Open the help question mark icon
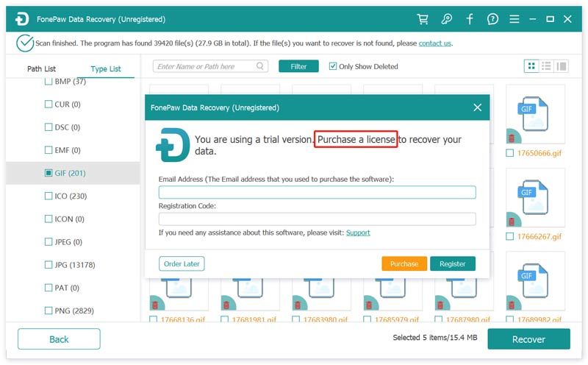Screen dimensions: 588x365 [x=492, y=19]
